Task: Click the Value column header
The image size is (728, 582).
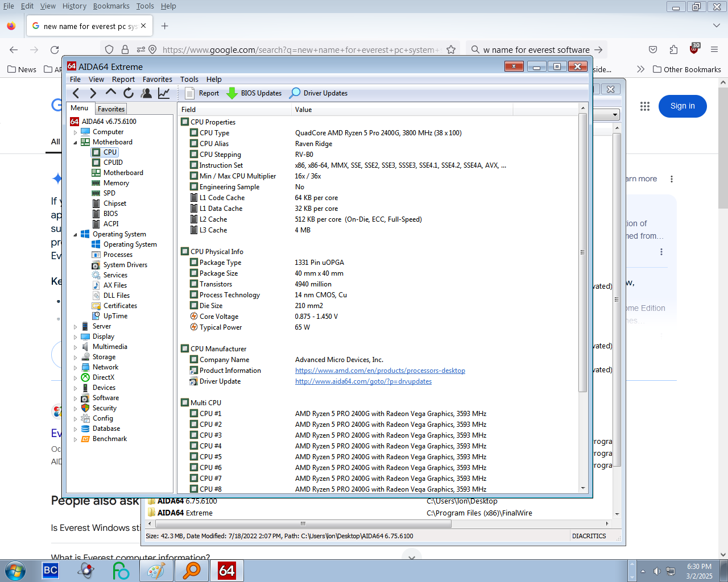Action: [x=402, y=110]
